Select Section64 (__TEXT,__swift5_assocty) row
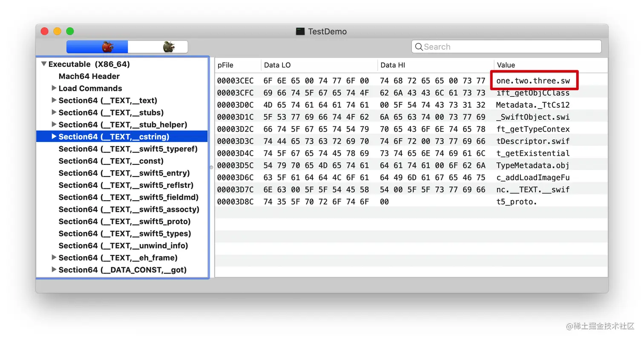The image size is (644, 340). point(129,209)
